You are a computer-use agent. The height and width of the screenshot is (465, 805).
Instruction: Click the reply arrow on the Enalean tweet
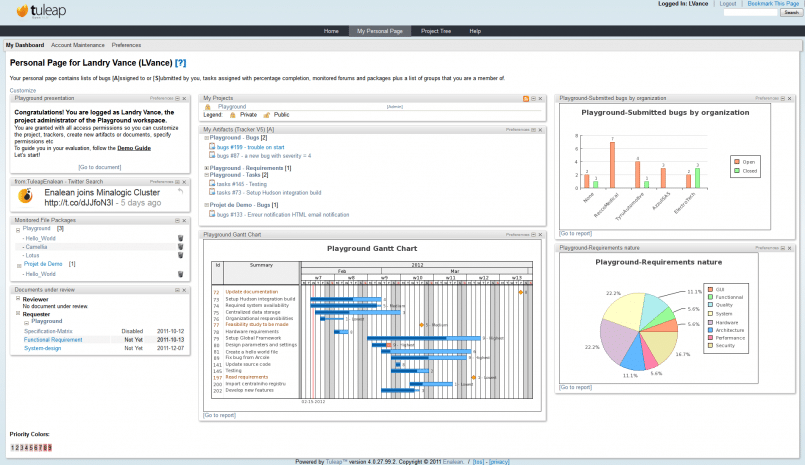click(180, 191)
